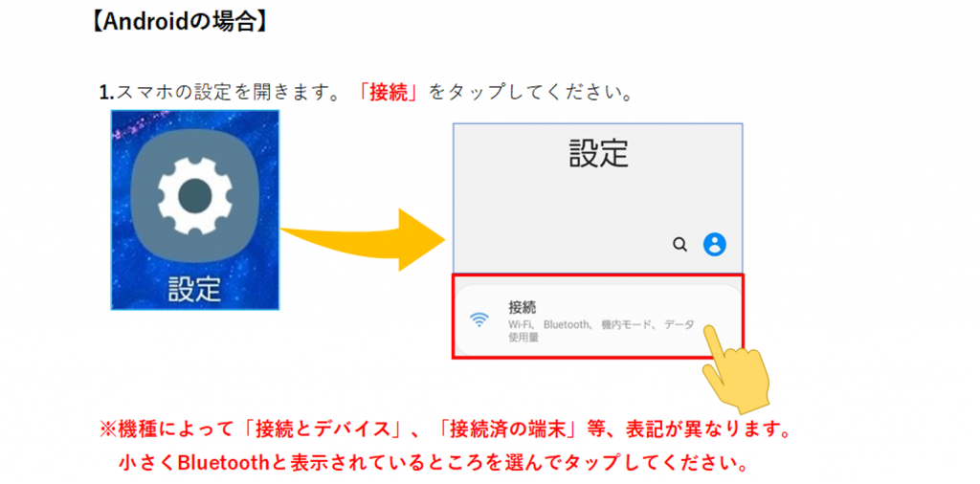980x484 pixels.
Task: Click the step 1 instruction text
Action: pos(367,92)
